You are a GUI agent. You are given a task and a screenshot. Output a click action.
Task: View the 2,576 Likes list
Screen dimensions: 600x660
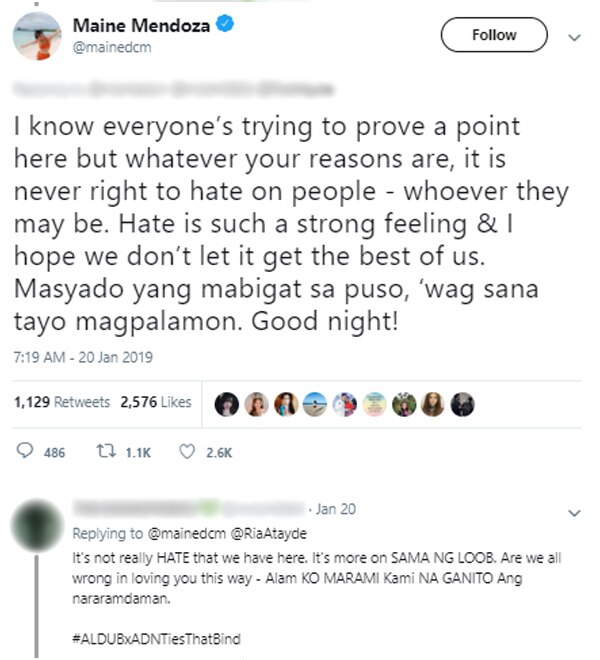coord(156,402)
